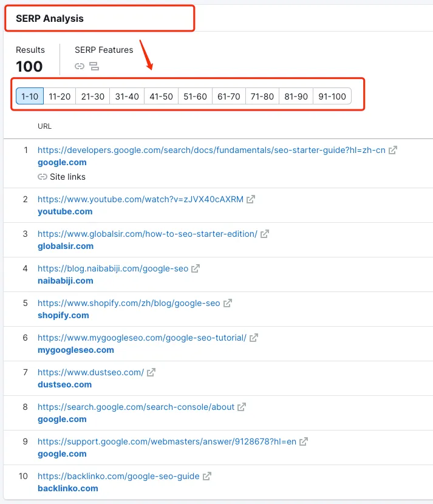The height and width of the screenshot is (504, 433).
Task: Open the blog.naibabiji.com/google-seo URL
Action: tap(113, 268)
